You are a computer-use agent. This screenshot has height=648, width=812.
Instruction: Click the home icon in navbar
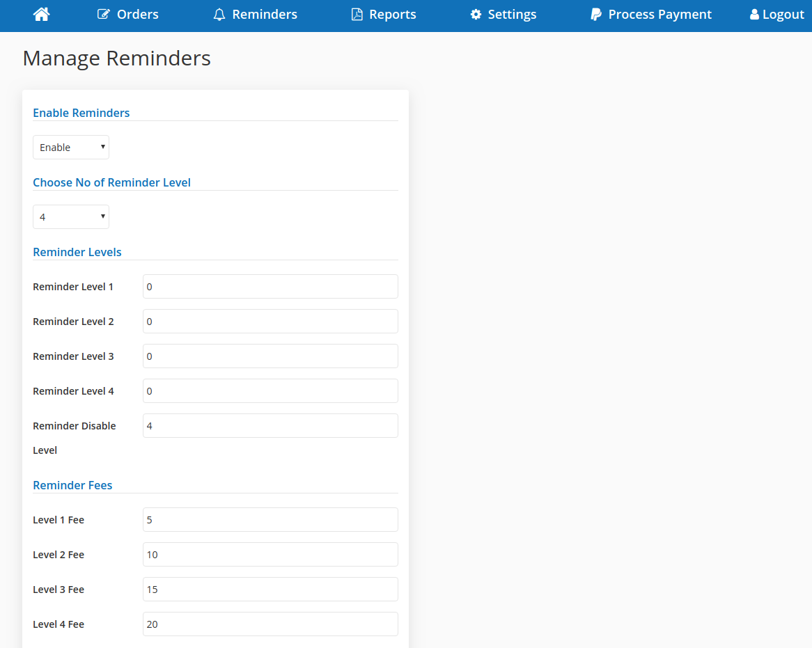click(42, 14)
